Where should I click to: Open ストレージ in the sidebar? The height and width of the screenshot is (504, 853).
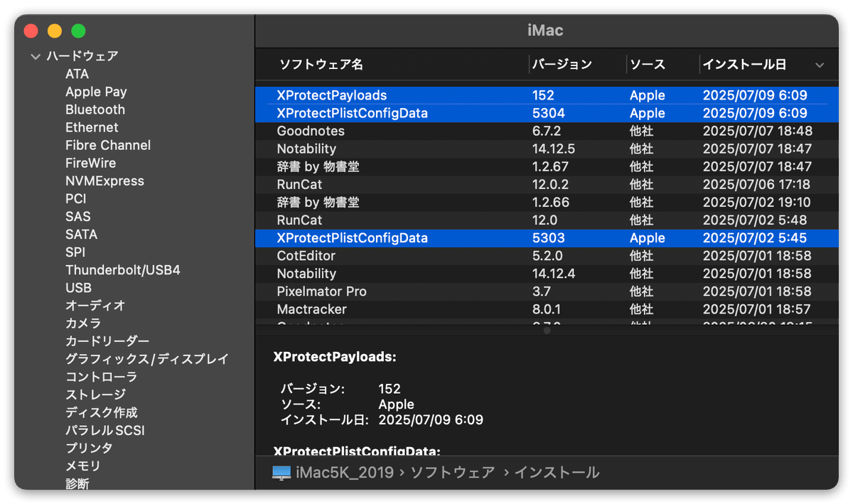[96, 395]
